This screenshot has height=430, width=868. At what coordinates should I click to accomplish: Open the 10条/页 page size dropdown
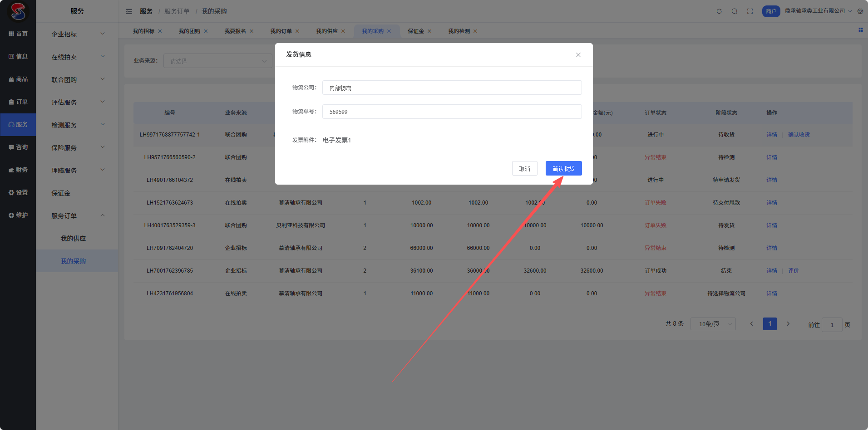click(713, 324)
